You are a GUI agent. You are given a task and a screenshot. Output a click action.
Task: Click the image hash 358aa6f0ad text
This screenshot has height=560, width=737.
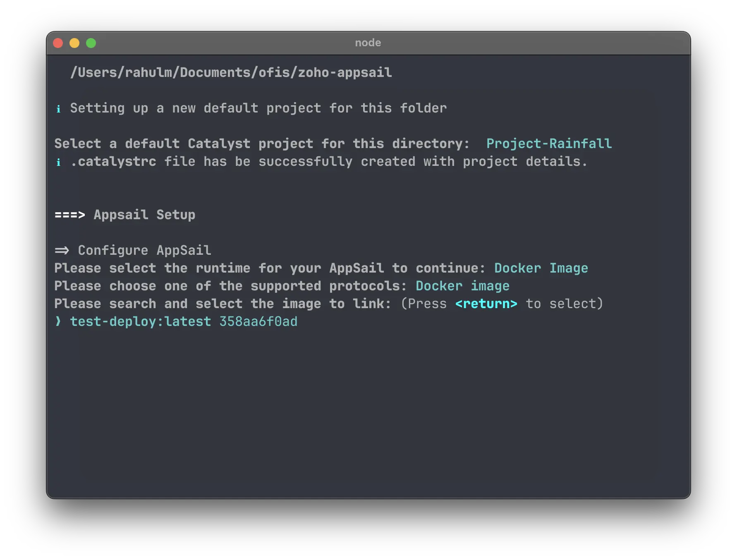coord(258,321)
